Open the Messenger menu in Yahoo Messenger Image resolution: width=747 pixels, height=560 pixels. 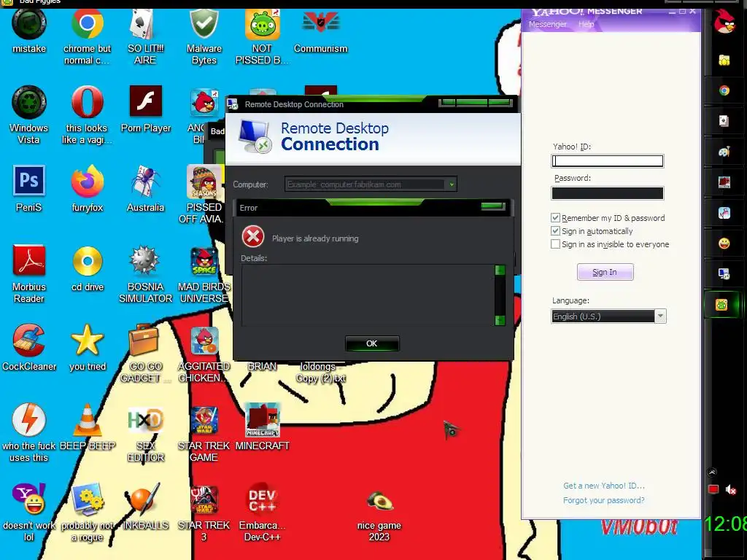(x=547, y=24)
